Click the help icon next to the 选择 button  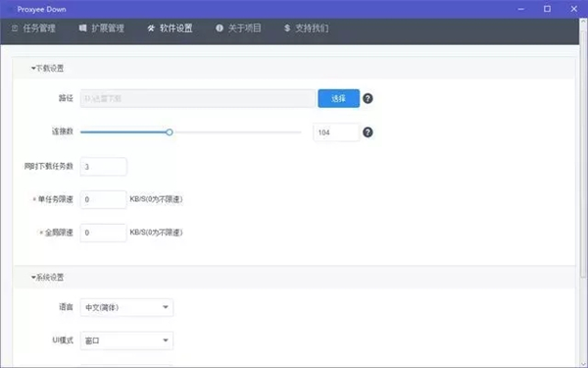(x=367, y=98)
